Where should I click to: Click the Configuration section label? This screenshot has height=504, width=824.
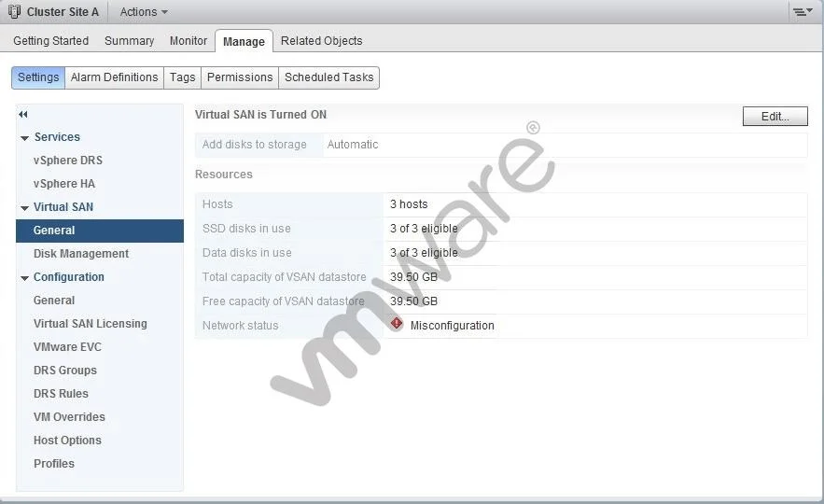[x=69, y=277]
